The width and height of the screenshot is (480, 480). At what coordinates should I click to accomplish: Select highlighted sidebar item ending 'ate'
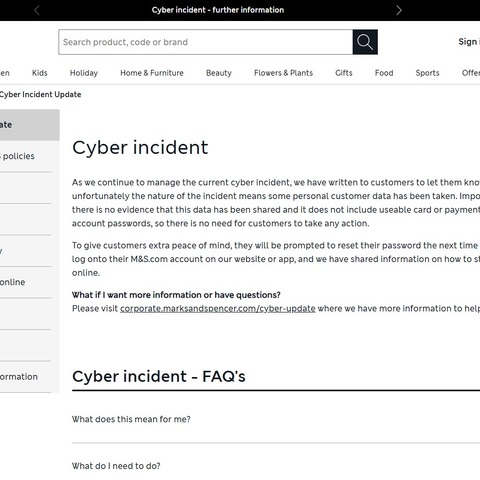(x=30, y=125)
